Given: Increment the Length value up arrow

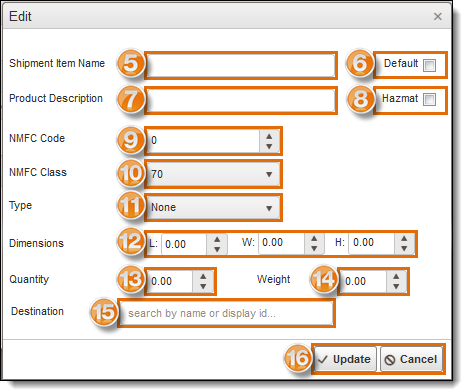Looking at the screenshot, I should [x=217, y=239].
